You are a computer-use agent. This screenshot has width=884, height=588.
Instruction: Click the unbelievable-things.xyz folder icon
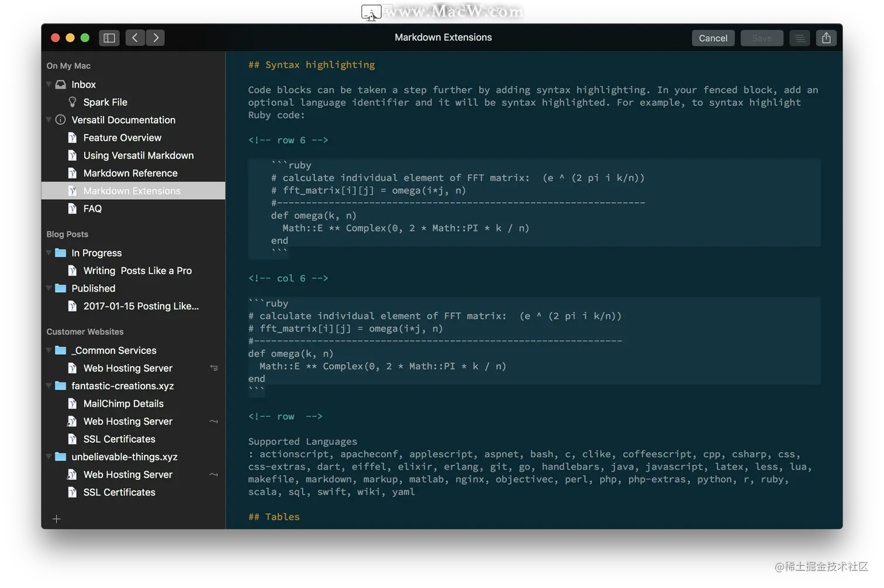click(x=60, y=457)
